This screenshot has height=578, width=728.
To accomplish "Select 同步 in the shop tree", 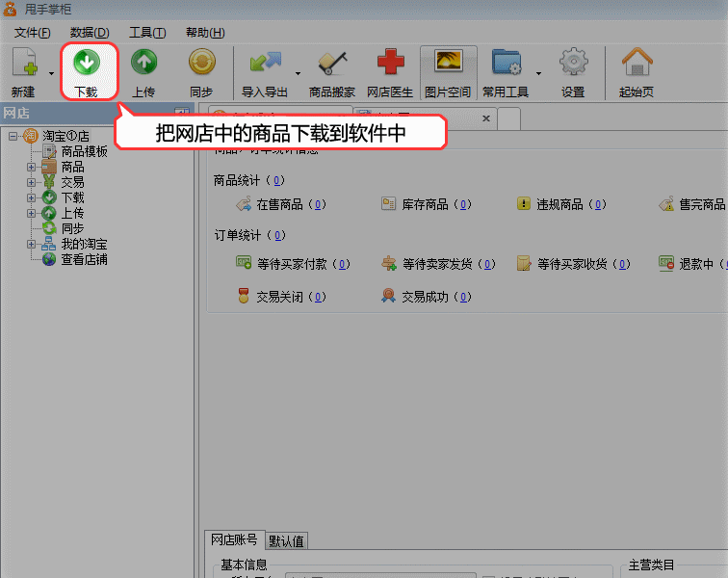I will click(73, 228).
